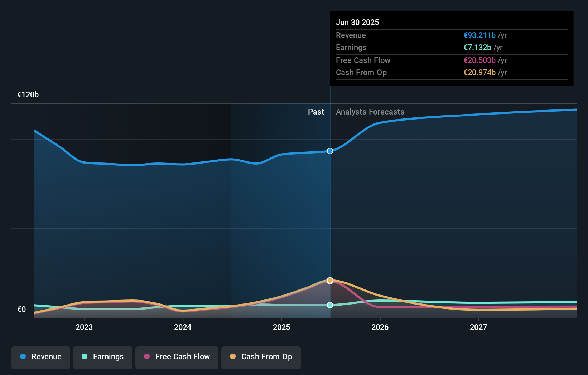This screenshot has width=588, height=375.
Task: Switch to the Past section of chart
Action: point(316,112)
